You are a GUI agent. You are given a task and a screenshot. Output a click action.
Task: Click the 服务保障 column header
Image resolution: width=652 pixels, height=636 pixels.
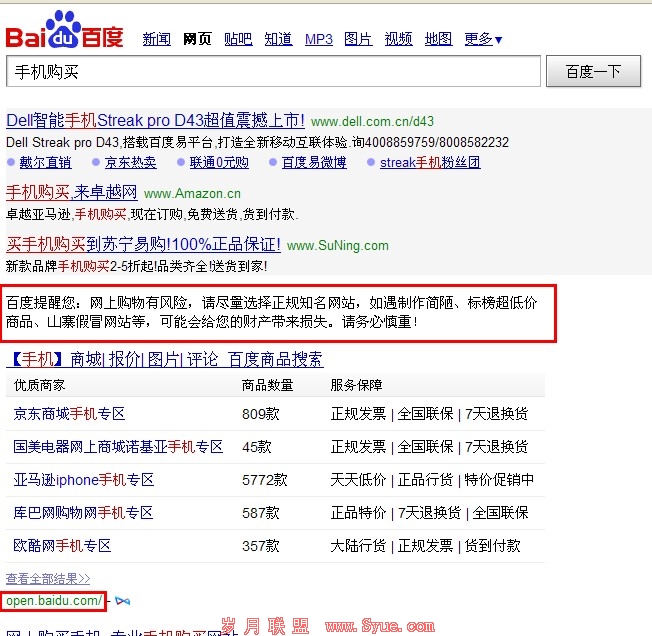[x=356, y=385]
